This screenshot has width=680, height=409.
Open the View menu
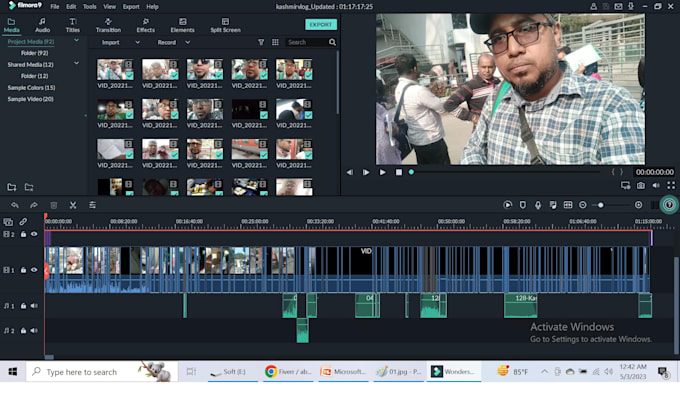click(x=109, y=7)
